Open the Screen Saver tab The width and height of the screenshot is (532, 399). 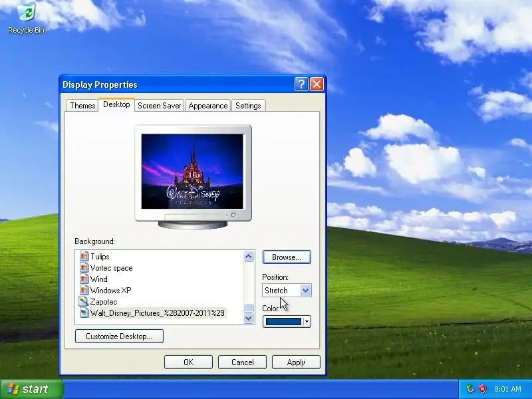(159, 106)
